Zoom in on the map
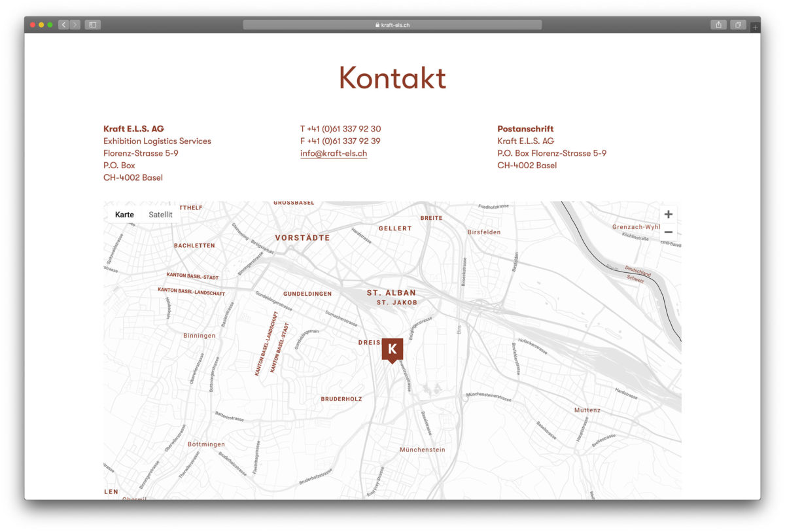This screenshot has height=532, width=785. [x=668, y=215]
